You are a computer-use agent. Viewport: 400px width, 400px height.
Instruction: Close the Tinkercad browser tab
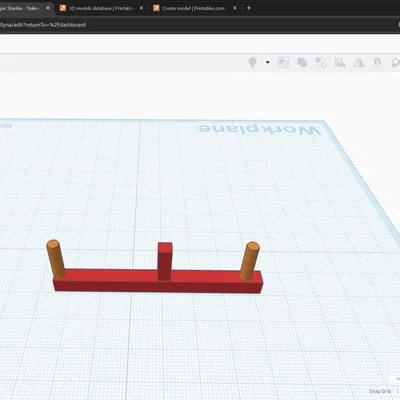click(x=48, y=8)
